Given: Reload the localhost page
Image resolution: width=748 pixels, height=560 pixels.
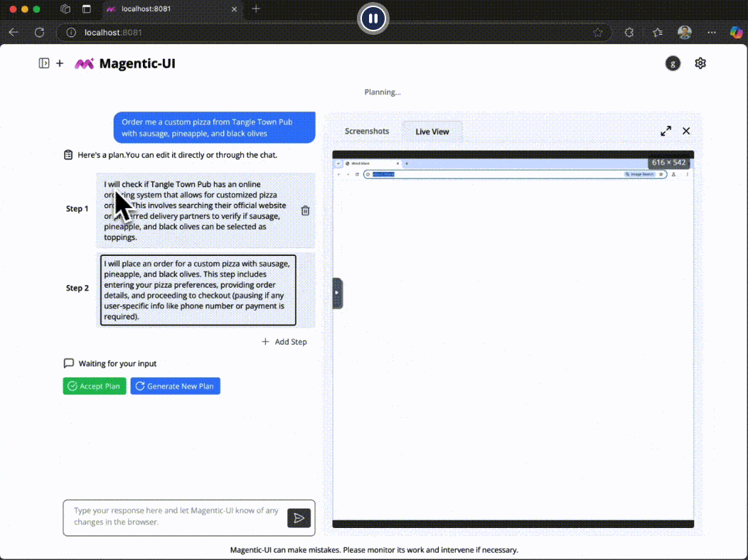Looking at the screenshot, I should coord(40,33).
